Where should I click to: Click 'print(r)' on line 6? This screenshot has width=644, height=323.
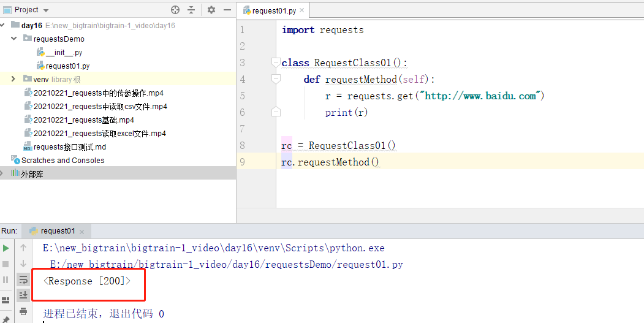(x=346, y=113)
